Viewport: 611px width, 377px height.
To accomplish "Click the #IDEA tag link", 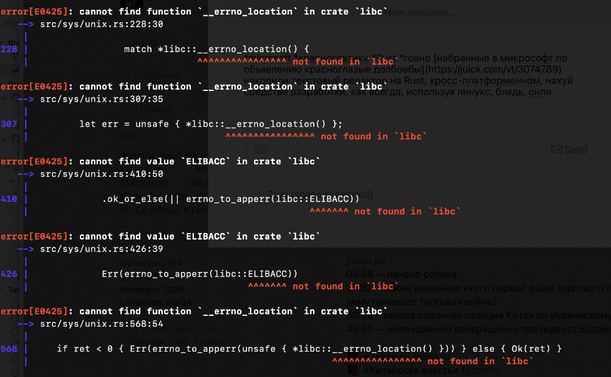I will [x=133, y=211].
